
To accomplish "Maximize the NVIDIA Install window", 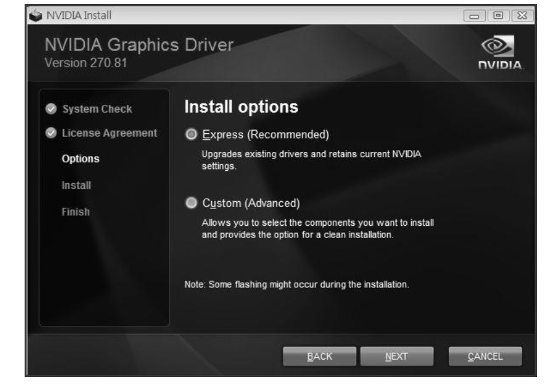I will pos(499,16).
